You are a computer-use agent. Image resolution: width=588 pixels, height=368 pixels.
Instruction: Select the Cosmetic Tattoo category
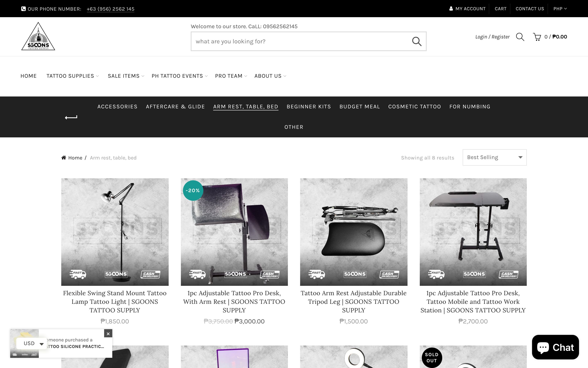pos(414,107)
